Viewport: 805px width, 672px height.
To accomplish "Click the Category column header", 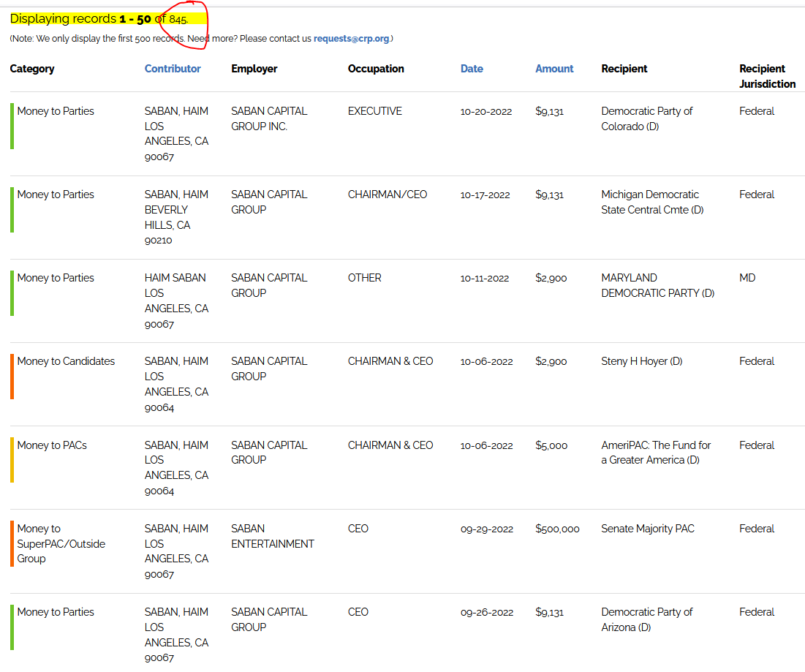I will coord(32,69).
